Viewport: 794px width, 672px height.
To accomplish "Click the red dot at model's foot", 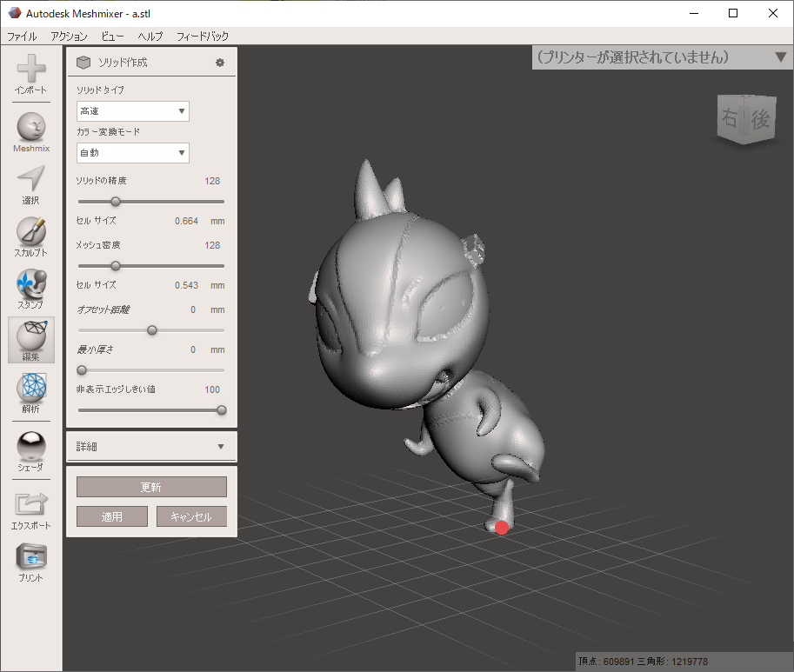I will pyautogui.click(x=502, y=528).
